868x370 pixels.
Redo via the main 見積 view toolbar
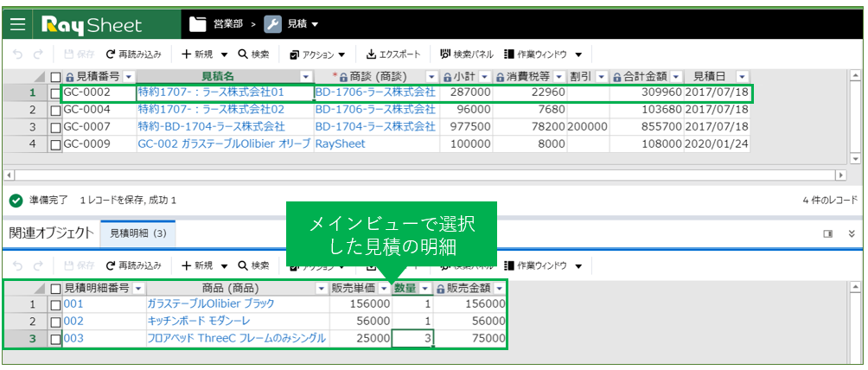[x=38, y=54]
